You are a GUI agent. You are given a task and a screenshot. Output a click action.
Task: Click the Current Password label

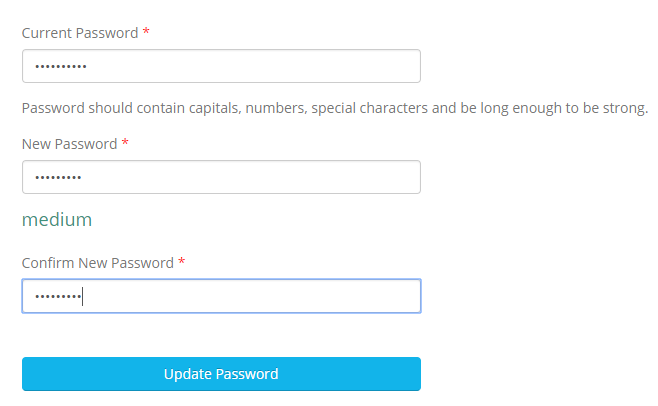point(80,33)
